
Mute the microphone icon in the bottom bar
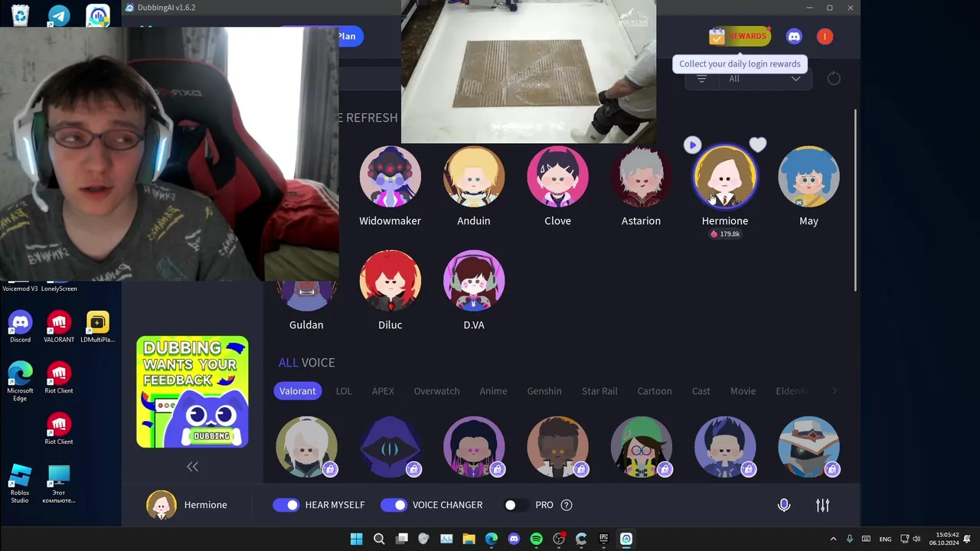coord(784,505)
